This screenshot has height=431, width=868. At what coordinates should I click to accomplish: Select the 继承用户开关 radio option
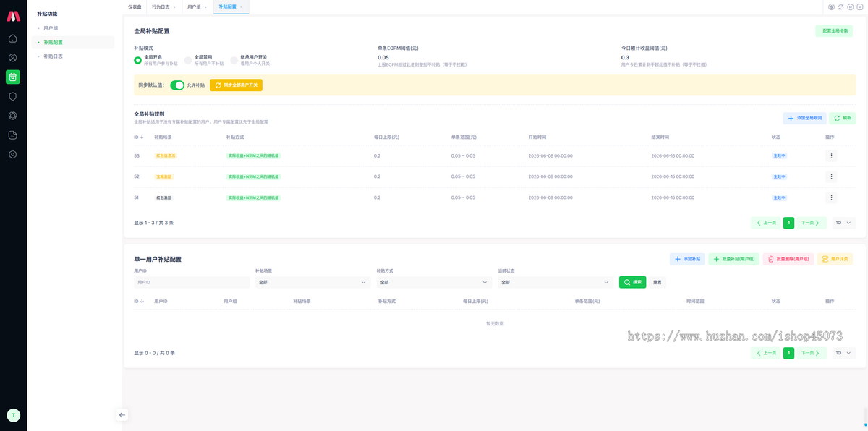click(234, 60)
